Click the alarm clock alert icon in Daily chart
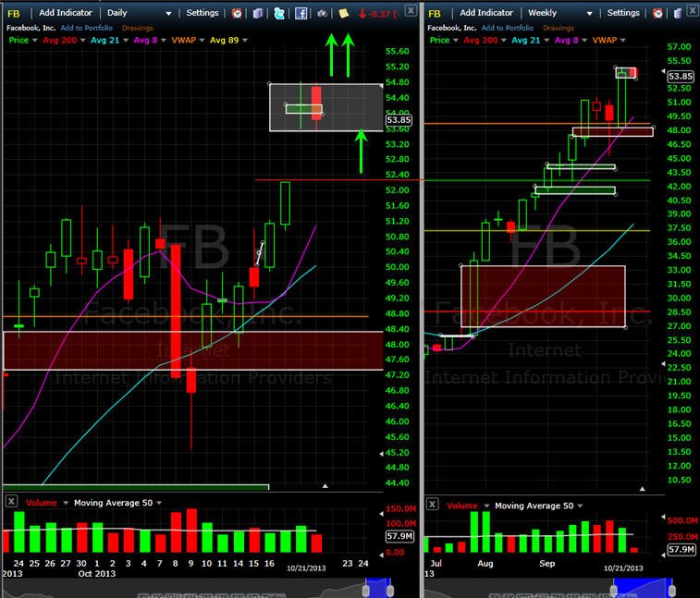The width and height of the screenshot is (700, 598). pyautogui.click(x=237, y=13)
